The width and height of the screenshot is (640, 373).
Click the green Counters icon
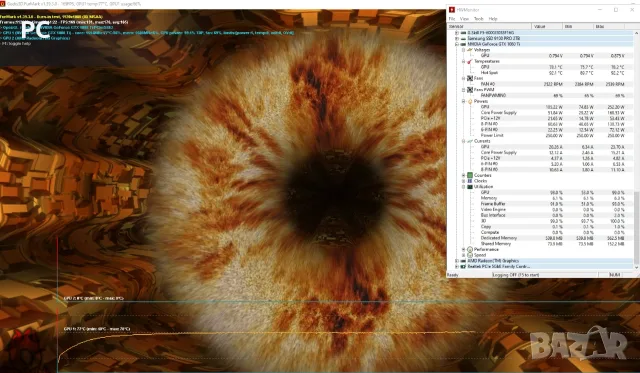[x=470, y=175]
